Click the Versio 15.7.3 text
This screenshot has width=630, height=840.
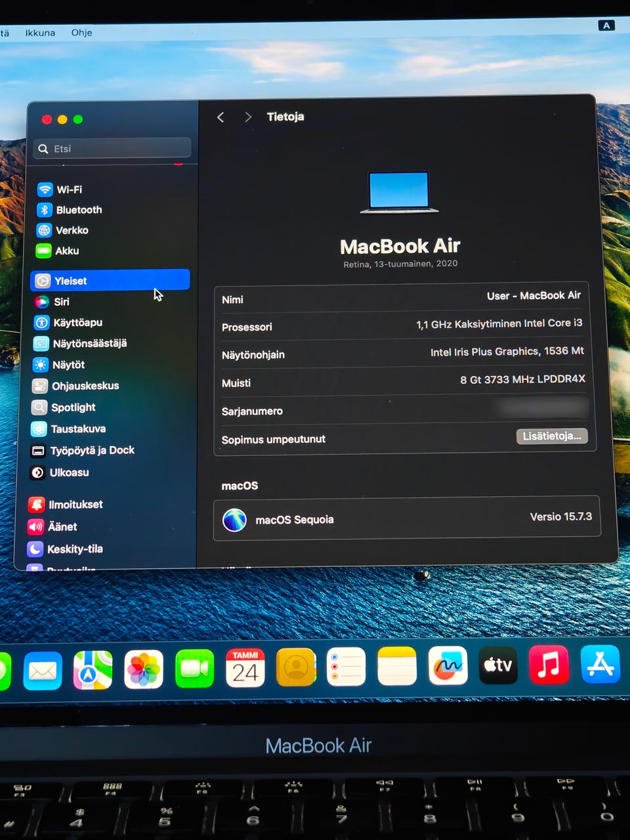click(561, 516)
